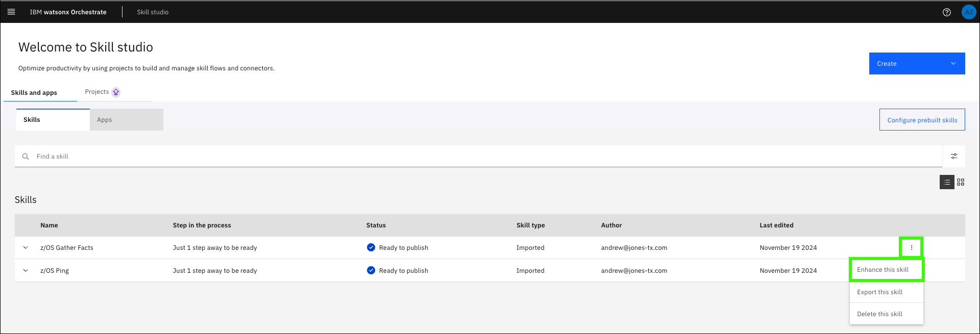This screenshot has width=980, height=334.
Task: Switch to grid tile view
Action: pos(961,182)
